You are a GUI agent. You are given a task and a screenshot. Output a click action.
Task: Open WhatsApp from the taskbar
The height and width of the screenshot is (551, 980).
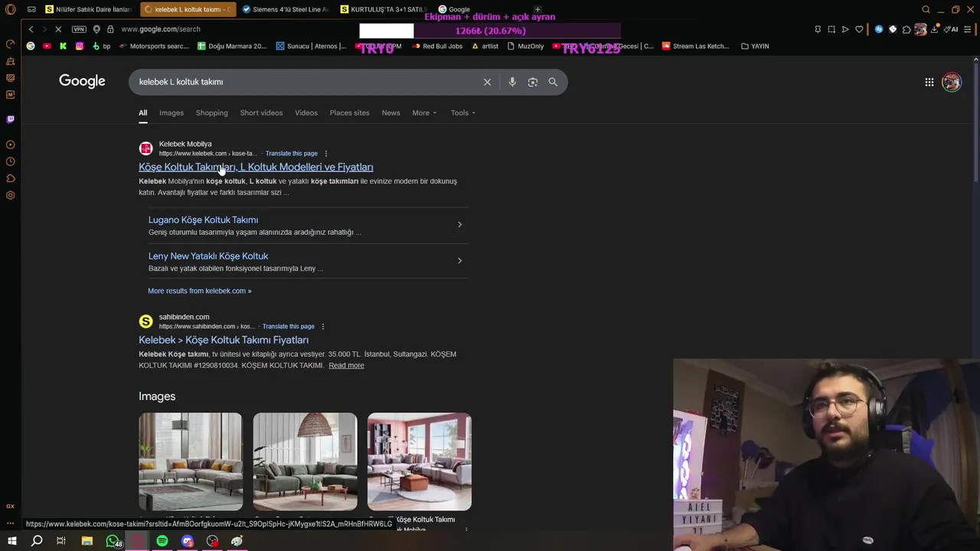(113, 541)
